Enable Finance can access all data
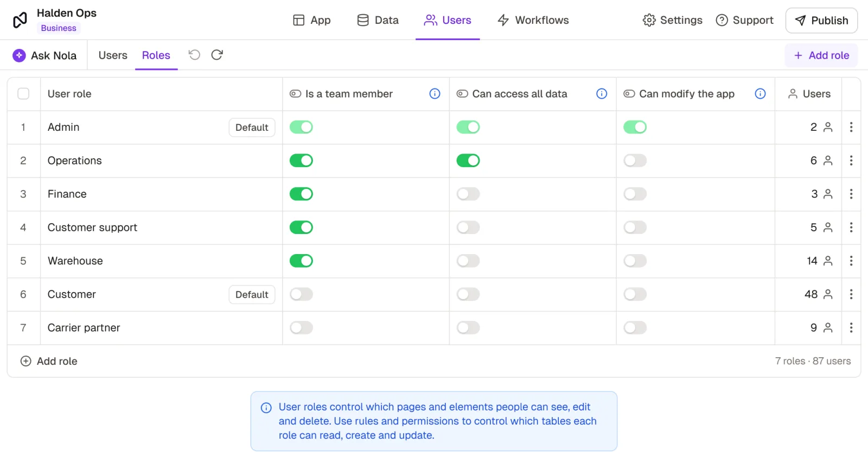The height and width of the screenshot is (468, 868). point(468,194)
